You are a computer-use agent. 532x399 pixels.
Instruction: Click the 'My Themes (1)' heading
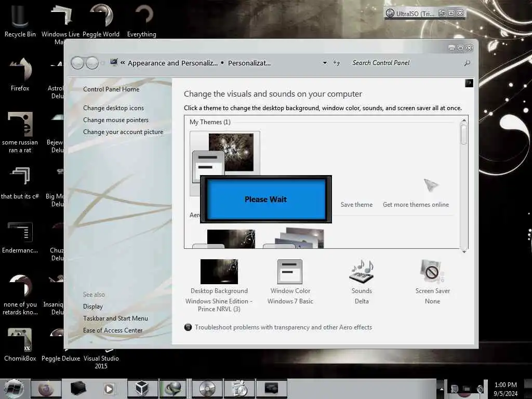click(210, 122)
